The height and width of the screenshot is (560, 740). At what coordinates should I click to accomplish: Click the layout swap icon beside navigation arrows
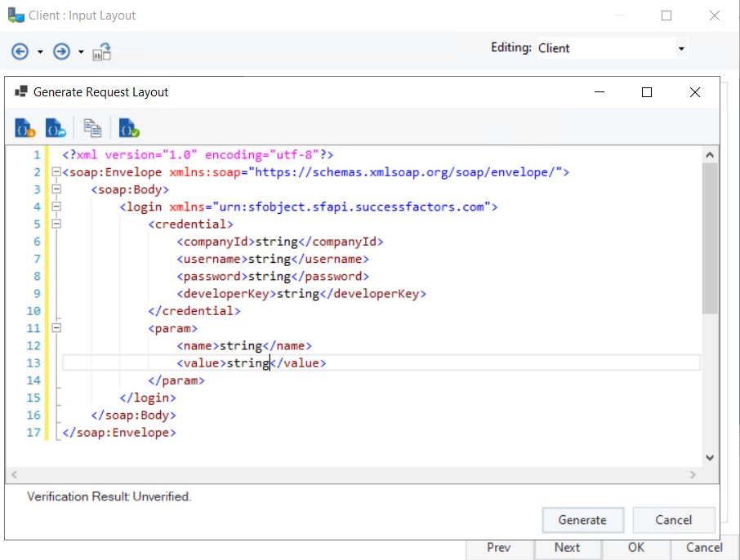tap(102, 53)
